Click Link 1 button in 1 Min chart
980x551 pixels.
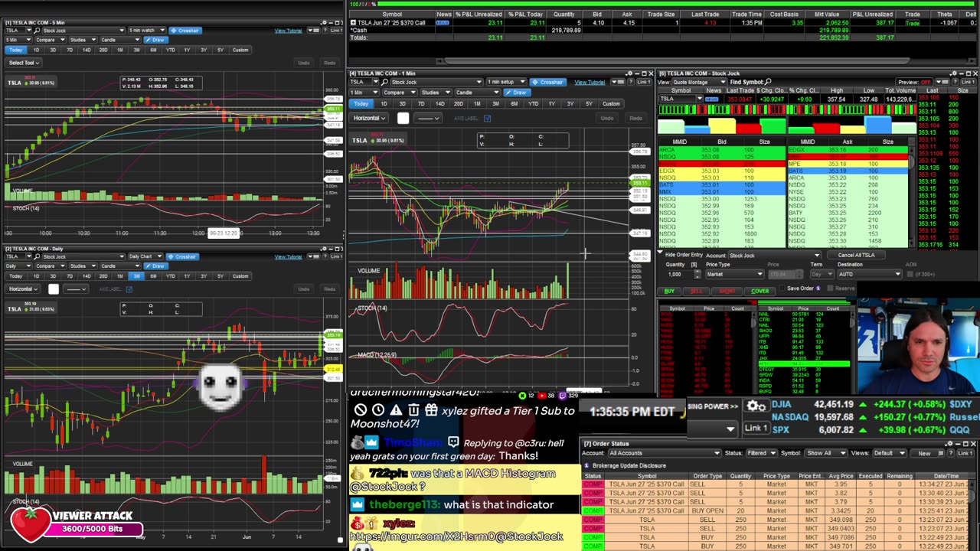[x=643, y=82]
